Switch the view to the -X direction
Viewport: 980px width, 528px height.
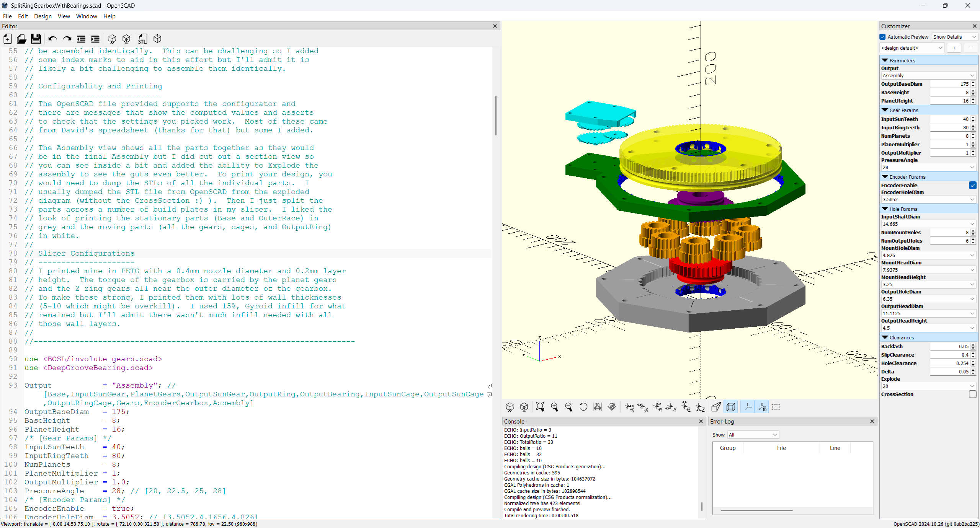[643, 407]
